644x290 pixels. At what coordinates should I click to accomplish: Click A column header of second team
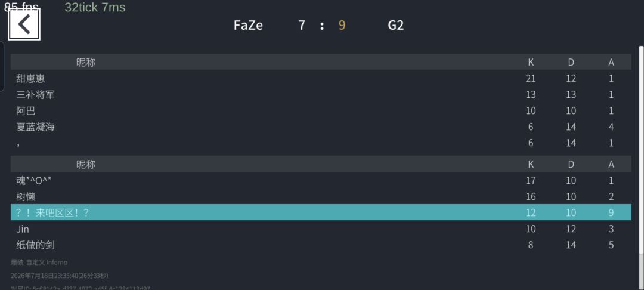click(611, 164)
